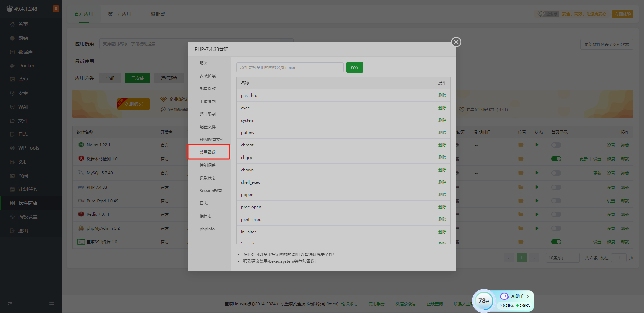Delete the passthru disabled function
The image size is (644, 313).
(x=442, y=96)
